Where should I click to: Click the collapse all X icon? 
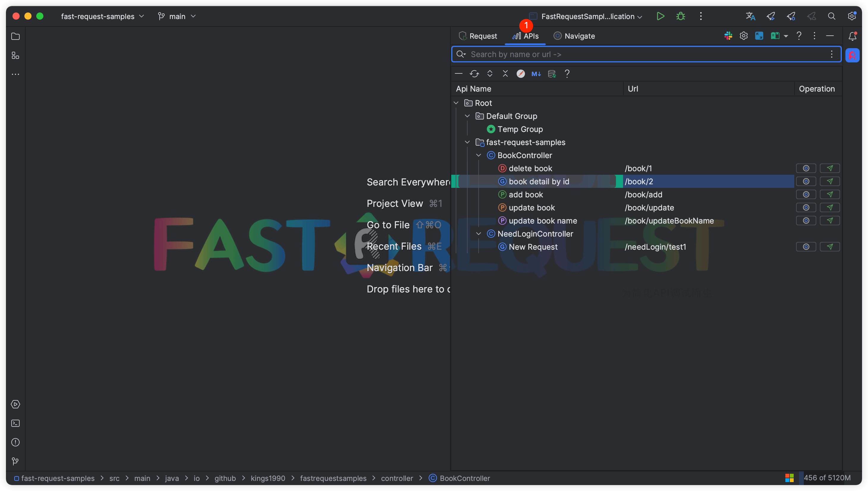(505, 73)
